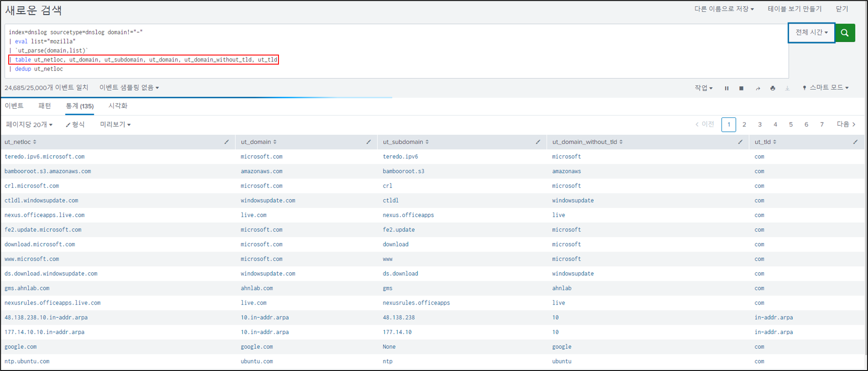Open 이벤트 샘플링 없음 dropdown
The image size is (868, 371).
click(x=129, y=88)
